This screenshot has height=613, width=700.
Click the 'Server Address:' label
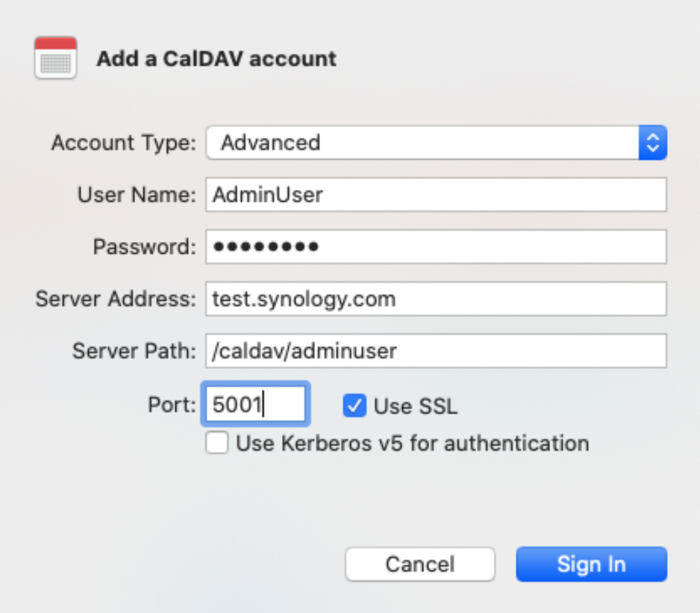pos(116,299)
